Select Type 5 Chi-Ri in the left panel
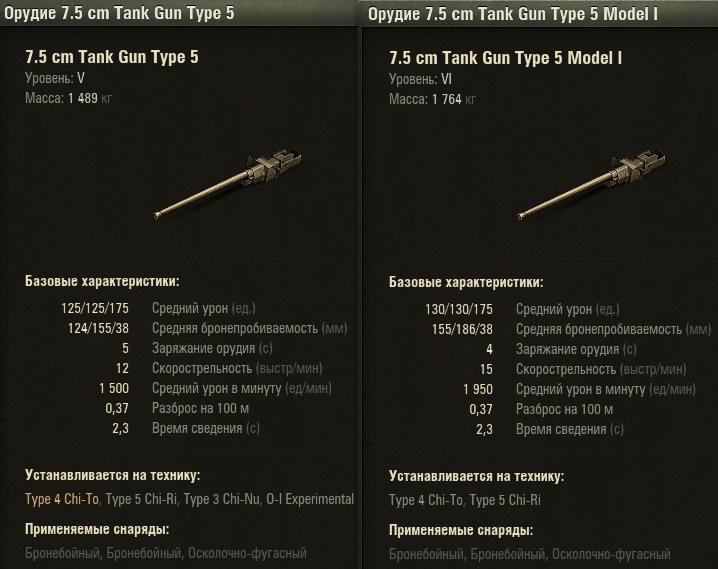Viewport: 718px width, 569px height. (142, 499)
